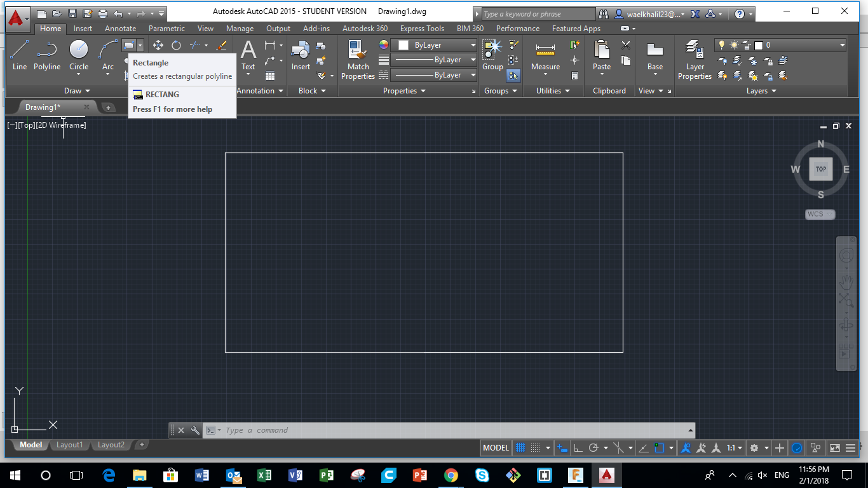Click the Cut scissors icon
Viewport: 868px width, 488px height.
[x=626, y=45]
